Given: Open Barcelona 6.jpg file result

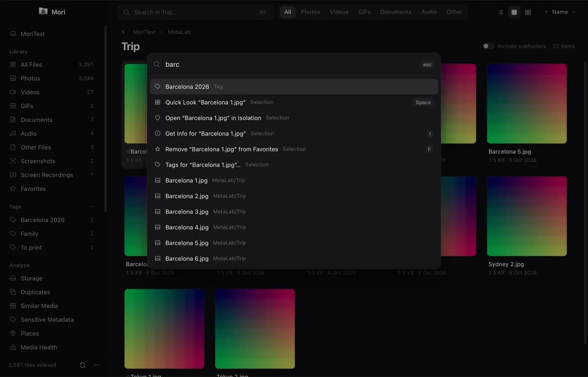Looking at the screenshot, I should (294, 258).
